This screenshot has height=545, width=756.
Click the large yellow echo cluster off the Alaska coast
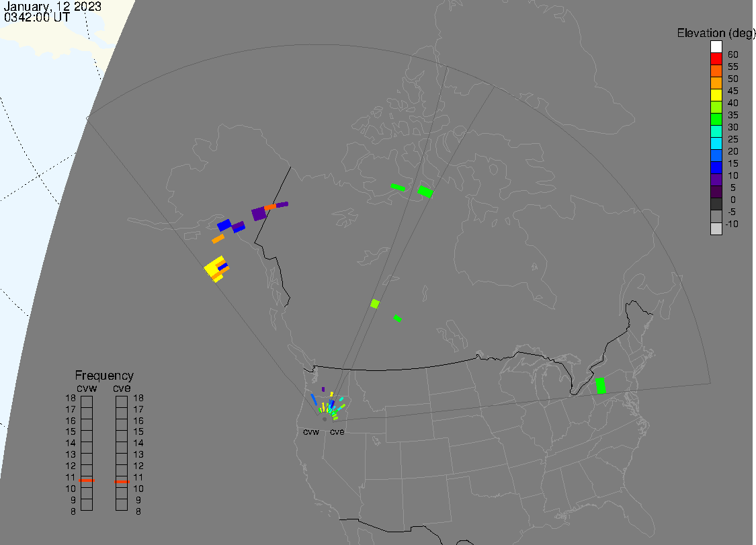coord(215,268)
